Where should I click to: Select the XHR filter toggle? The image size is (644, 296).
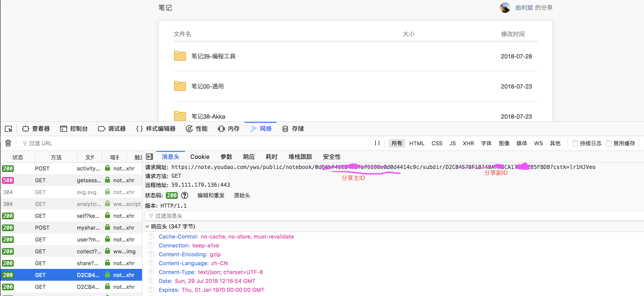tap(468, 143)
